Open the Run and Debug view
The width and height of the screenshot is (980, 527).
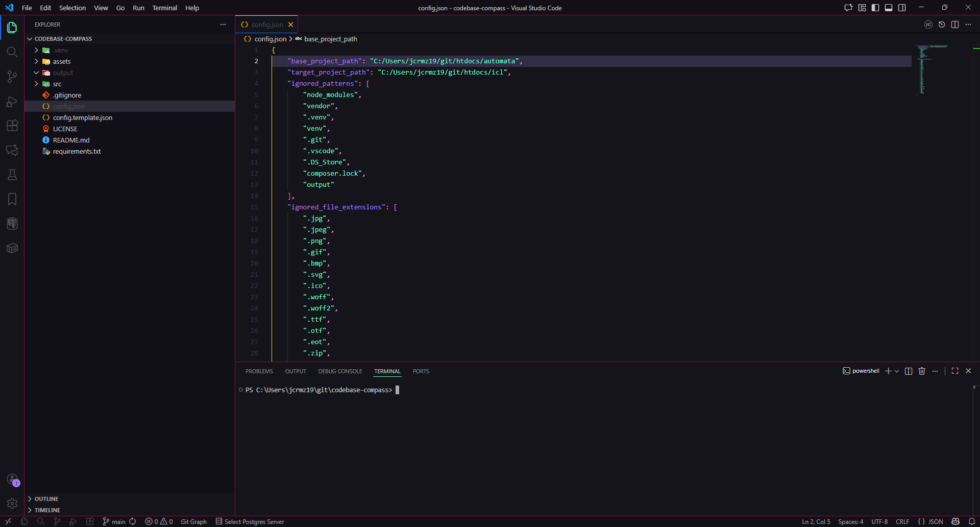coord(12,101)
